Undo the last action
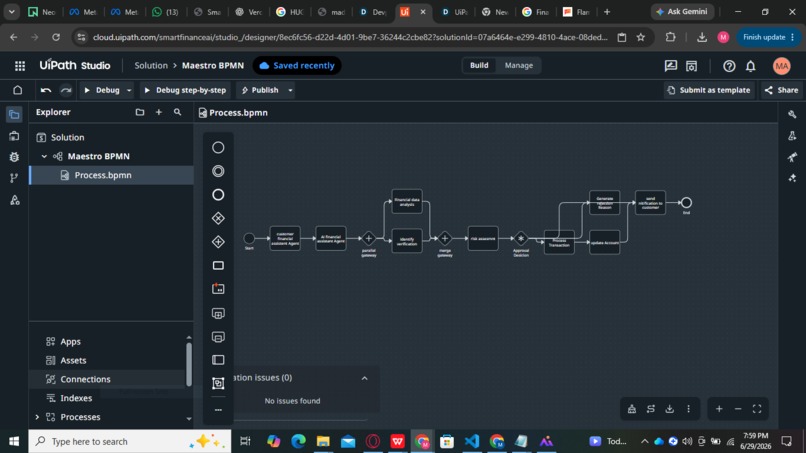 pos(46,90)
